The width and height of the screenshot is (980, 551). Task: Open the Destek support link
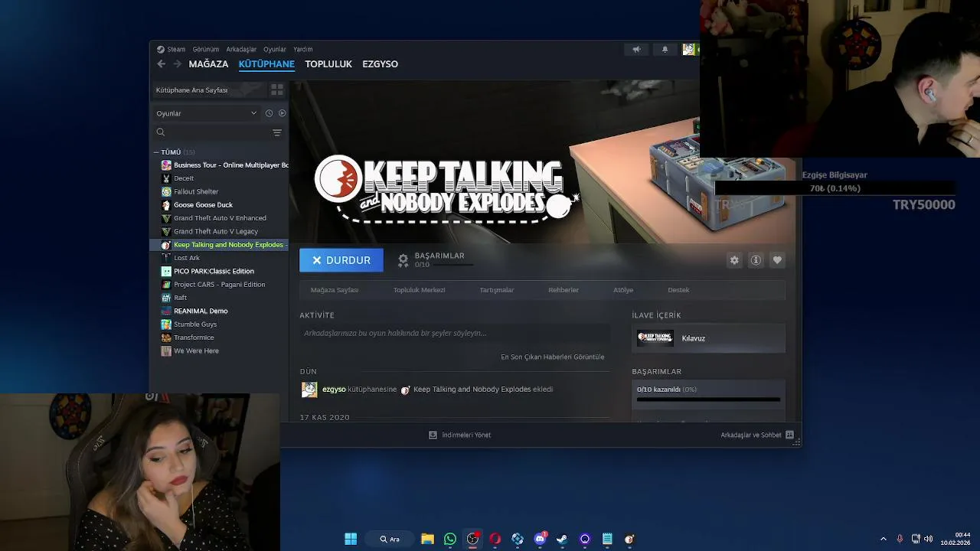pyautogui.click(x=678, y=290)
